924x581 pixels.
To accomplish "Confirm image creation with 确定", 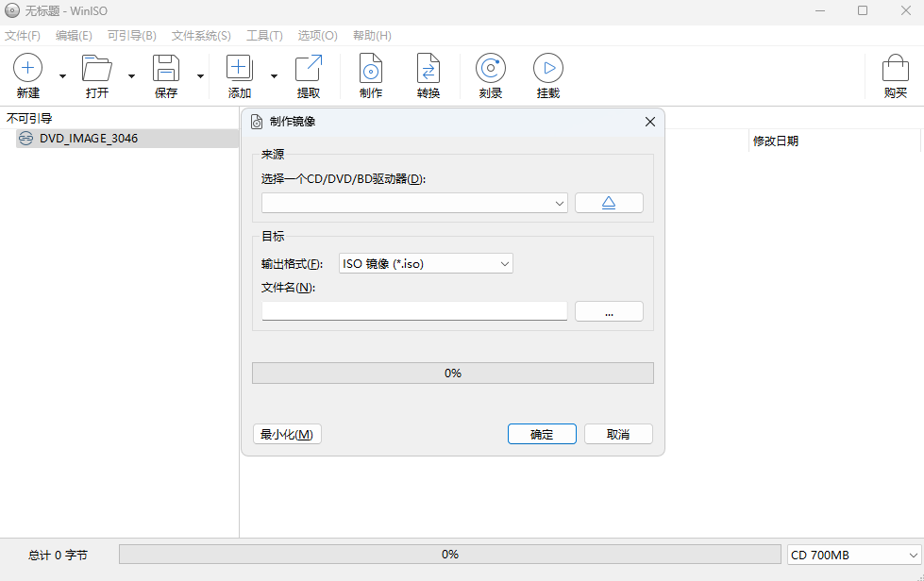I will point(542,434).
